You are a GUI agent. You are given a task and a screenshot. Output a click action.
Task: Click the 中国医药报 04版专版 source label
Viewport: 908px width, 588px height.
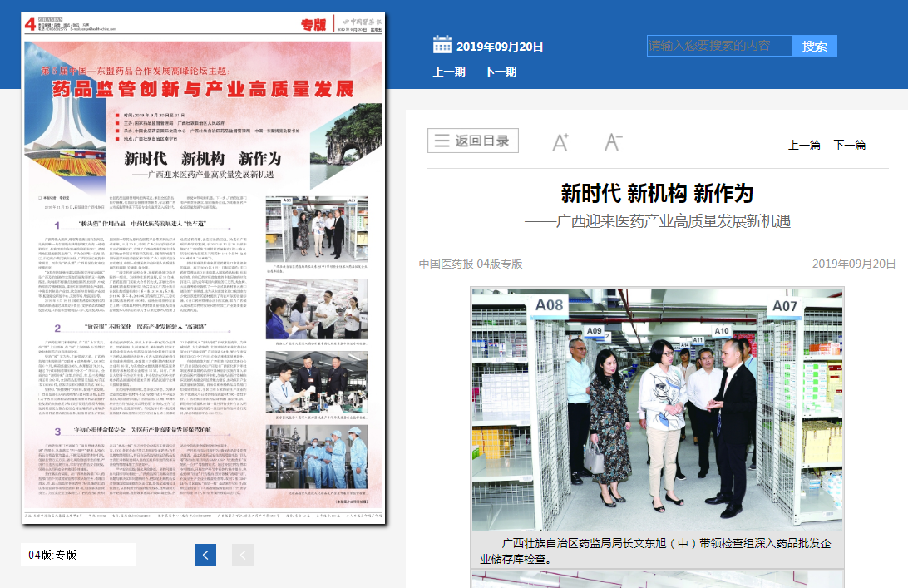pos(471,264)
